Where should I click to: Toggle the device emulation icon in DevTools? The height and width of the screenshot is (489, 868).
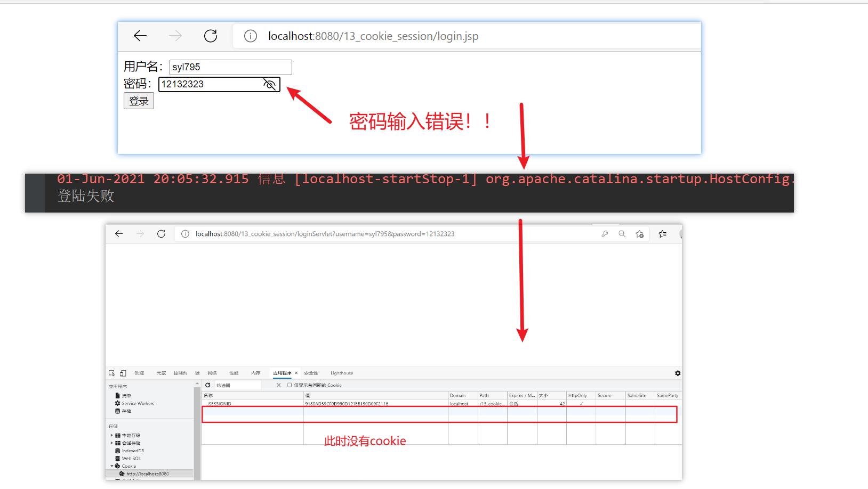123,373
